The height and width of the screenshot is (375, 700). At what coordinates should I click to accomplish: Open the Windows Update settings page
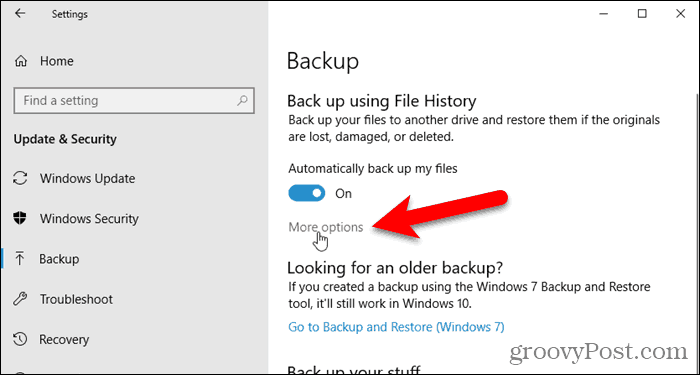click(x=88, y=179)
